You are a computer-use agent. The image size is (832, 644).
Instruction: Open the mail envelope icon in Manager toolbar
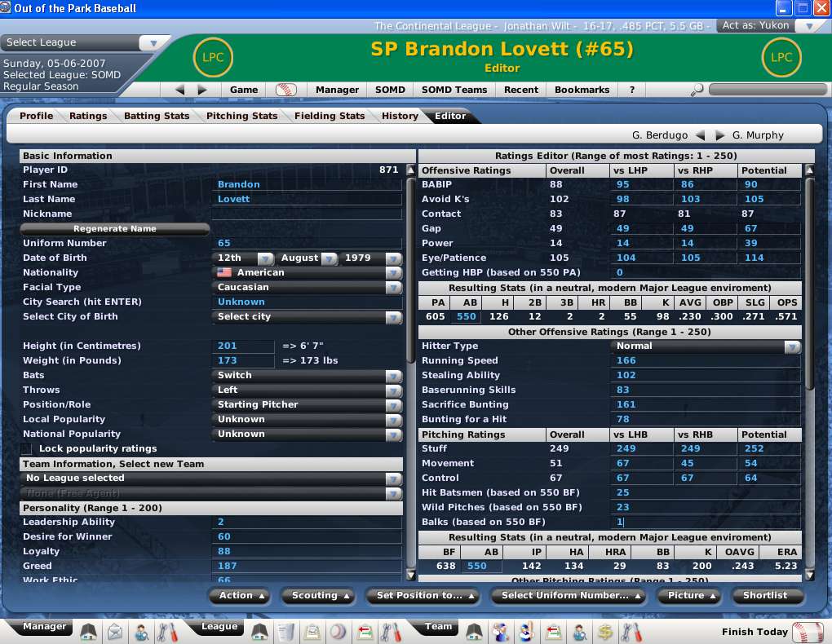[115, 632]
